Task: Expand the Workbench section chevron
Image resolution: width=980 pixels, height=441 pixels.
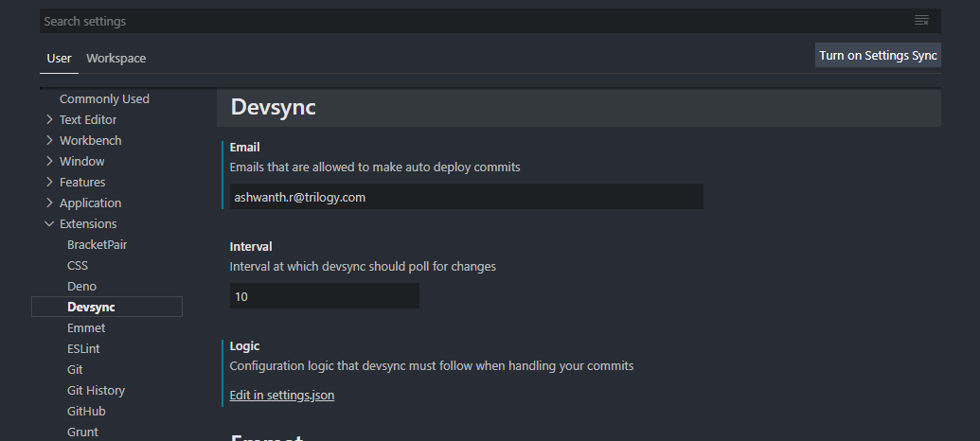Action: 49,140
